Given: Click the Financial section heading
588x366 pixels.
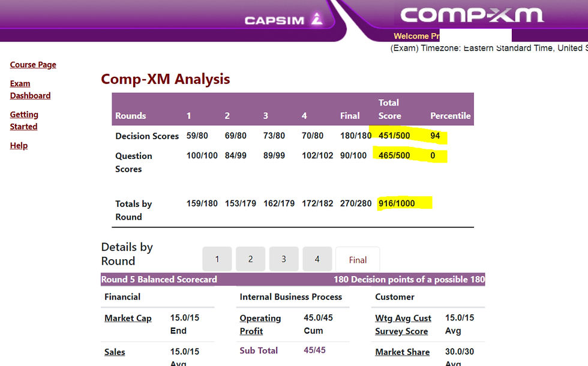Looking at the screenshot, I should point(122,297).
